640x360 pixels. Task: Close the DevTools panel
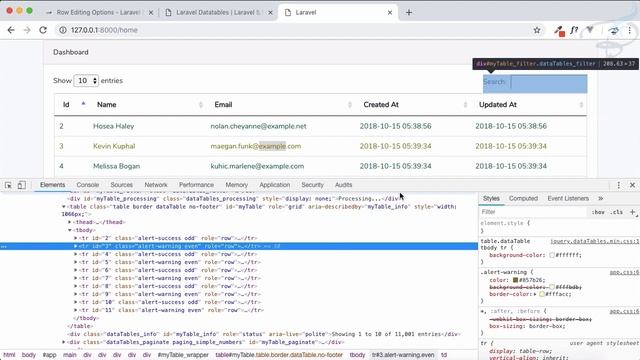[632, 185]
